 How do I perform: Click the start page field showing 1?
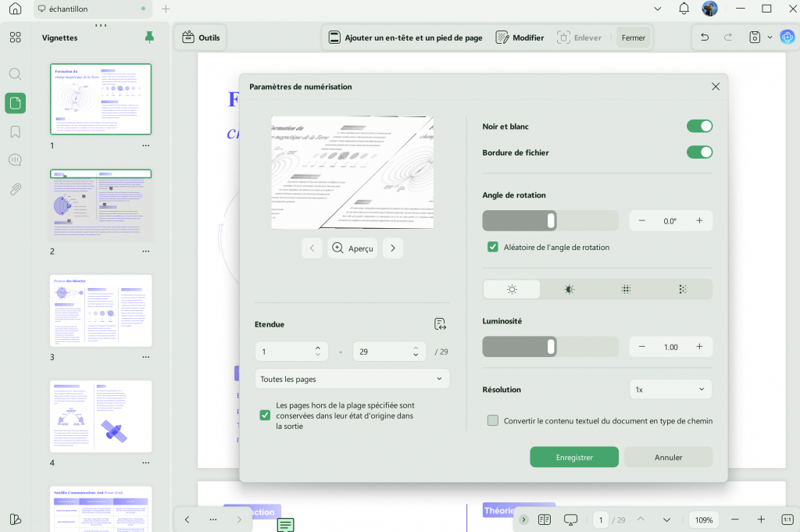(291, 352)
